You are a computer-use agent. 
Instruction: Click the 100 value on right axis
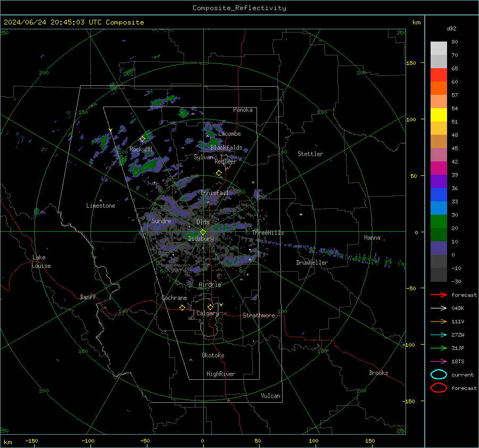(411, 119)
